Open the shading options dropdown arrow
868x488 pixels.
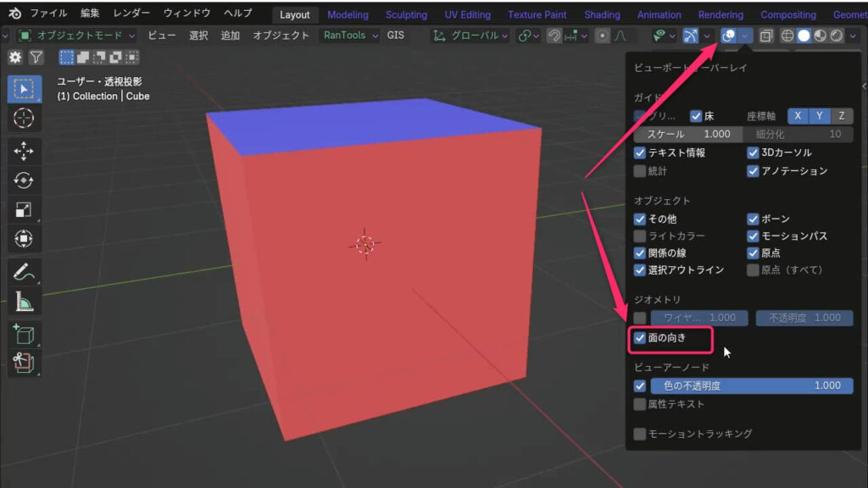[853, 36]
